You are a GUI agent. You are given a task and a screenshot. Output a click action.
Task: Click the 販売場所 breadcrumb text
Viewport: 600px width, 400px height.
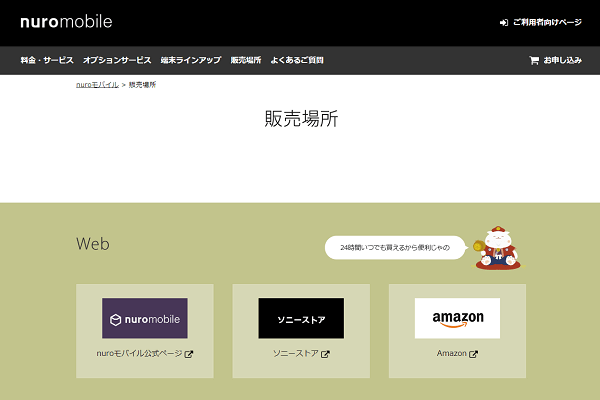142,85
